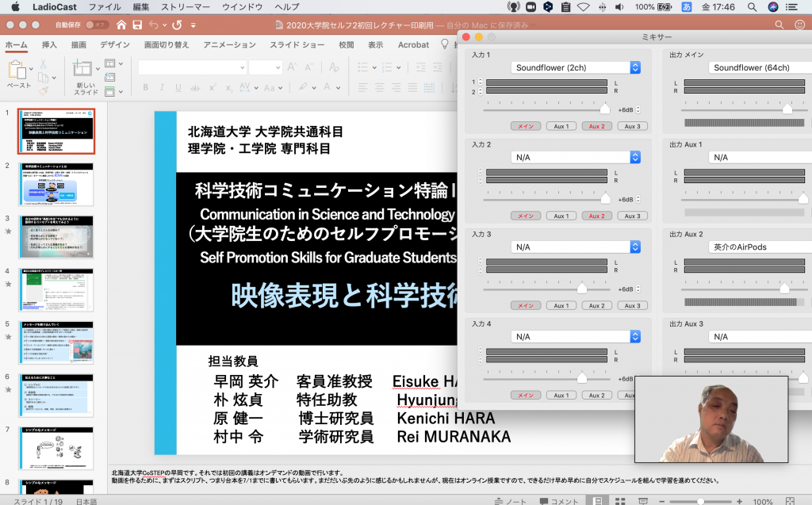The height and width of the screenshot is (505, 812).
Task: Click the zoom out minus button
Action: coord(662,501)
